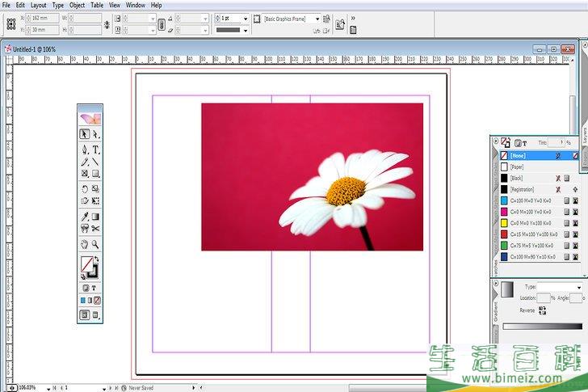Screen dimensions: 588x392
Task: Toggle formatting affects text in toolbox
Action: click(94, 288)
